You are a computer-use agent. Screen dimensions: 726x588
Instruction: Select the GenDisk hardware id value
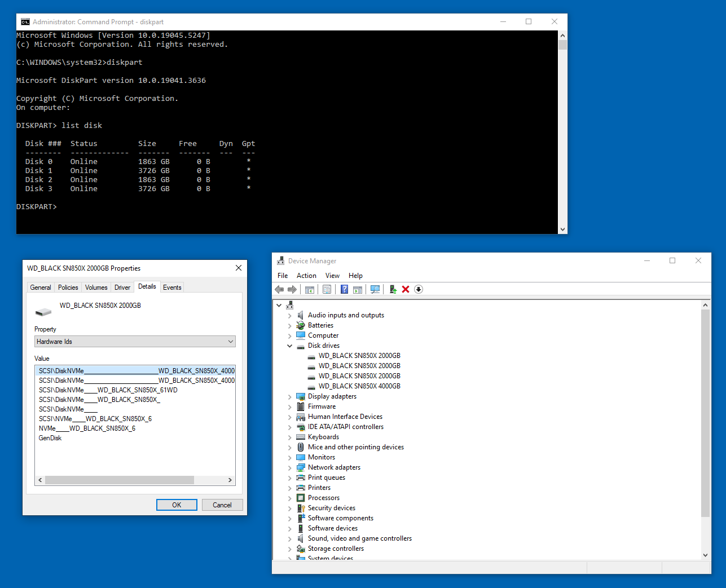point(50,438)
